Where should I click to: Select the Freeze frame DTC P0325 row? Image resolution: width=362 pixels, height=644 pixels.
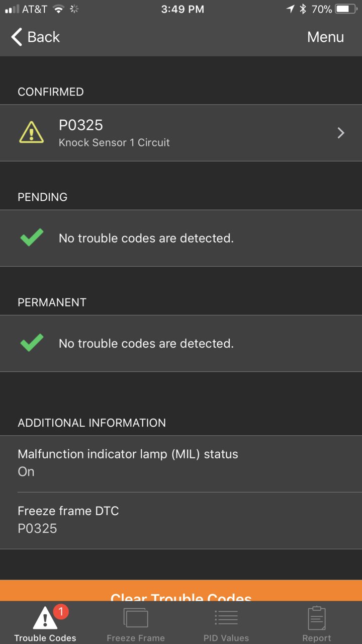[x=181, y=520]
